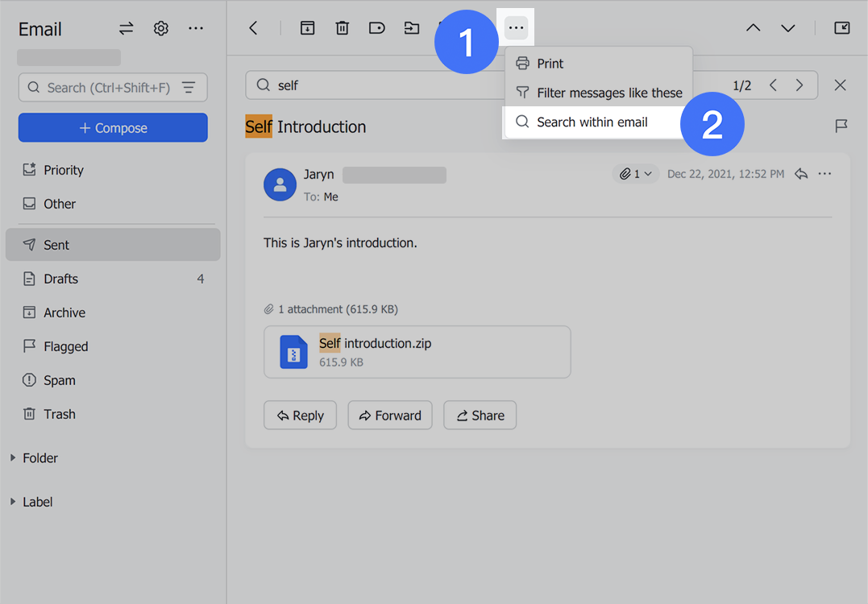Click the Compose button
This screenshot has width=868, height=604.
[112, 127]
